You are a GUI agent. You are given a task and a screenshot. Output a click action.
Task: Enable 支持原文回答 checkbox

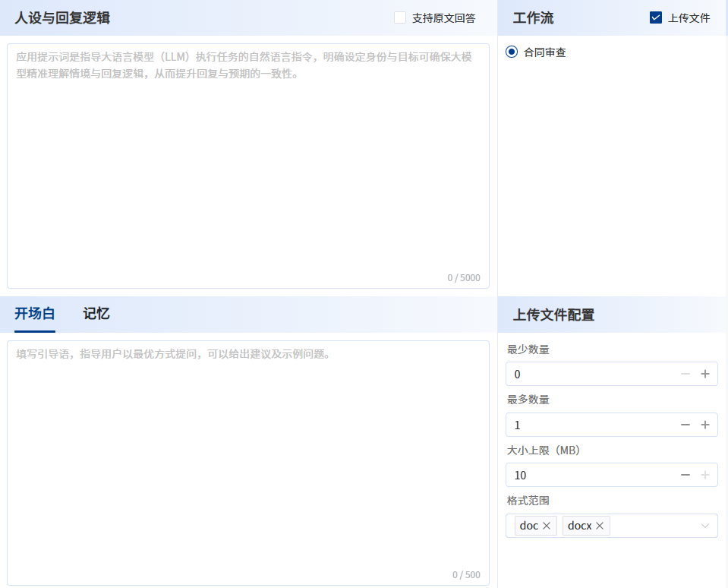click(x=400, y=17)
